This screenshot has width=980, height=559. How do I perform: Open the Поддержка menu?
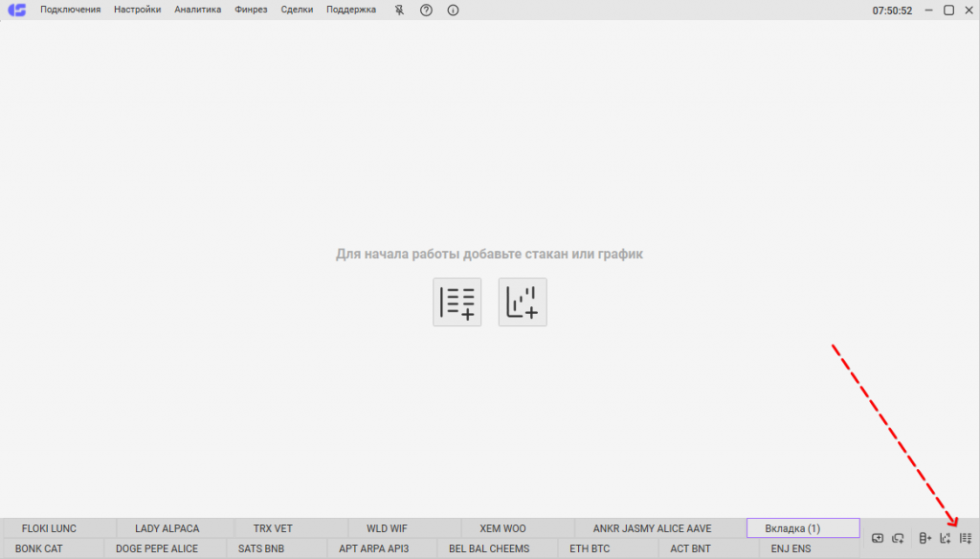351,10
